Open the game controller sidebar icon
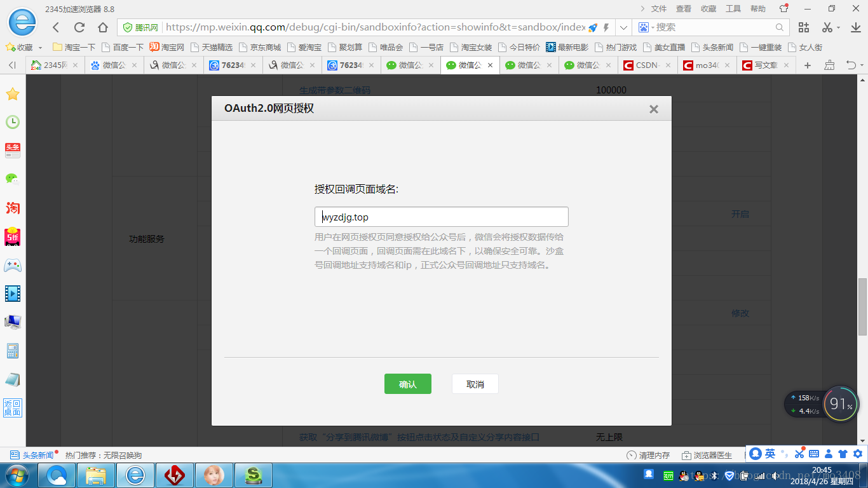The width and height of the screenshot is (868, 488). [x=13, y=265]
